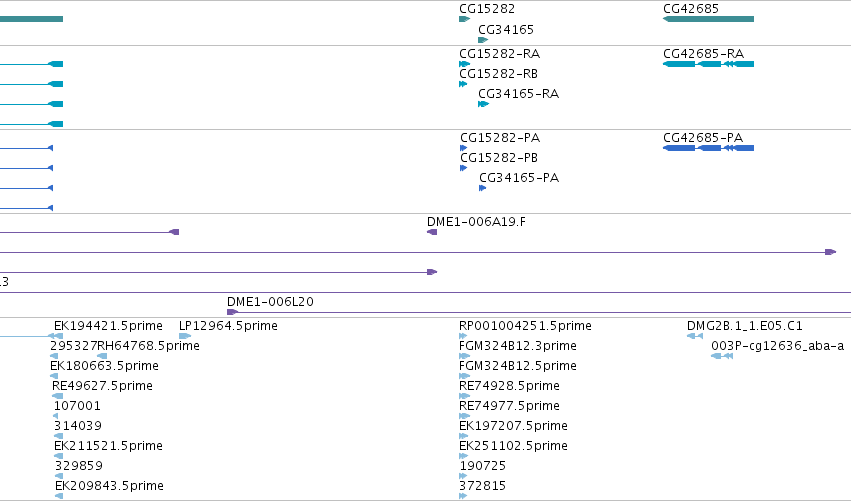Select the CG42685 gene label
The height and width of the screenshot is (501, 851).
[x=691, y=9]
